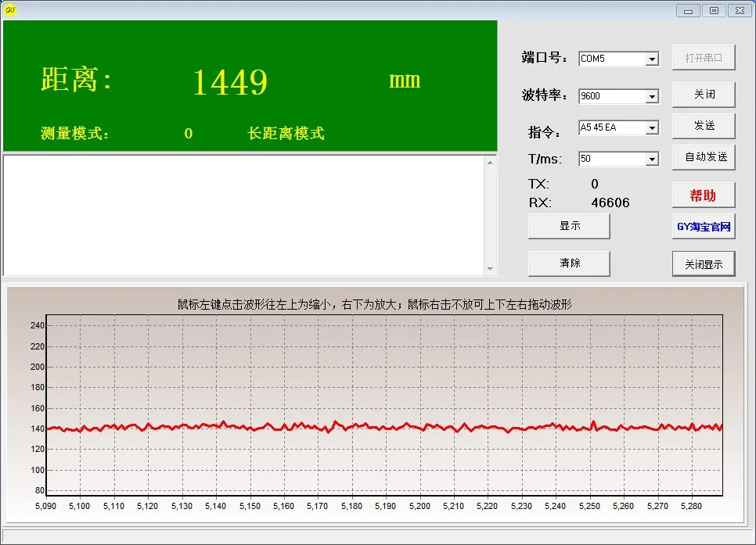The height and width of the screenshot is (545, 756).
Task: Click the red waveform plot to zoom in
Action: tap(383, 427)
